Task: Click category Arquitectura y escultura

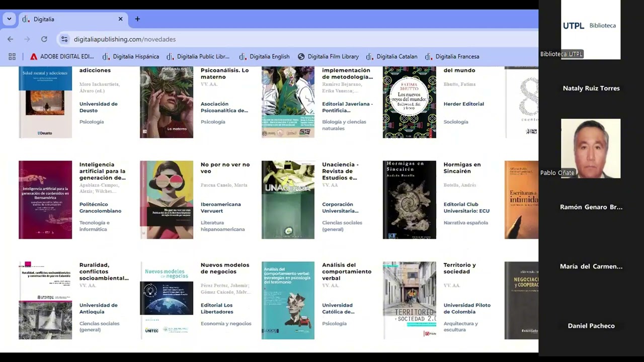Action: (460, 326)
